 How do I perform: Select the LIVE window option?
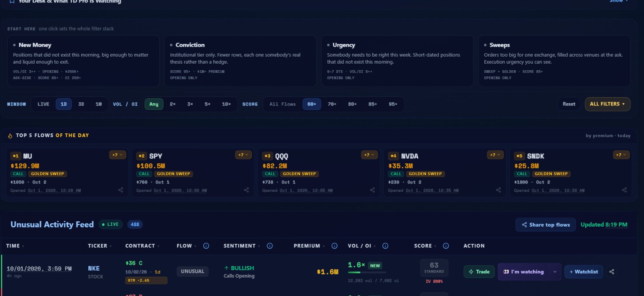point(43,104)
